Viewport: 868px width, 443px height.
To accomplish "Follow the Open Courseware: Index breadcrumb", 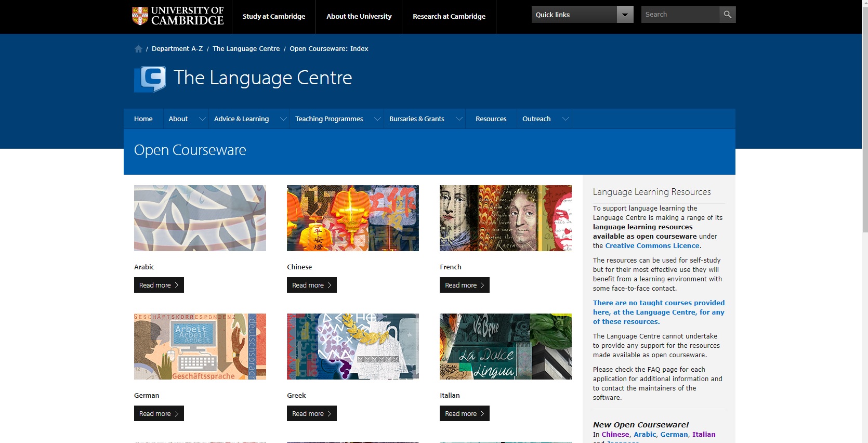I will click(x=329, y=49).
